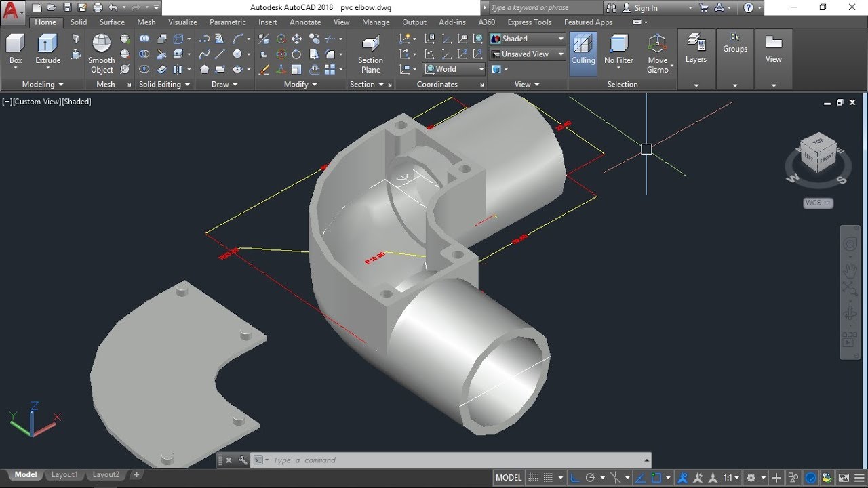Switch to the Layout2 tab

[x=106, y=475]
